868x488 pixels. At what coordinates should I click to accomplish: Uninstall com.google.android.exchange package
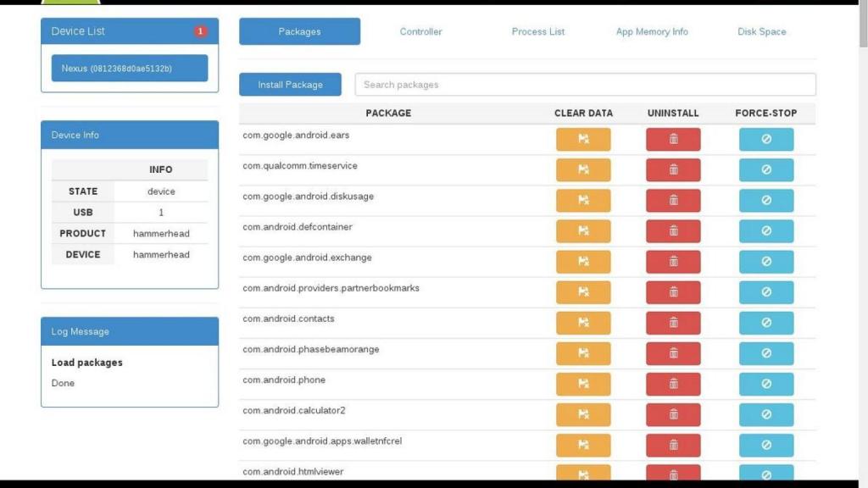(673, 261)
